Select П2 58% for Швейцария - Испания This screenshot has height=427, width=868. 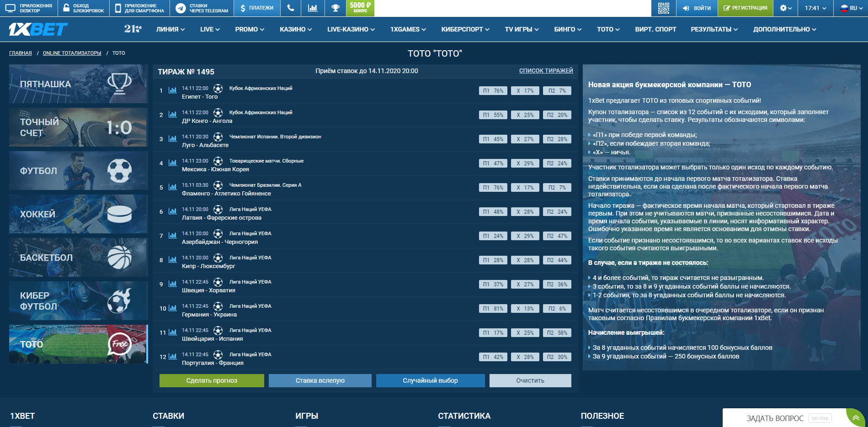click(557, 333)
